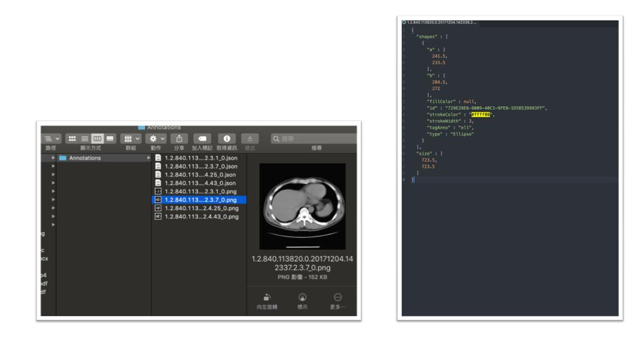
Task: Switch Finder to list view
Action: click(85, 139)
